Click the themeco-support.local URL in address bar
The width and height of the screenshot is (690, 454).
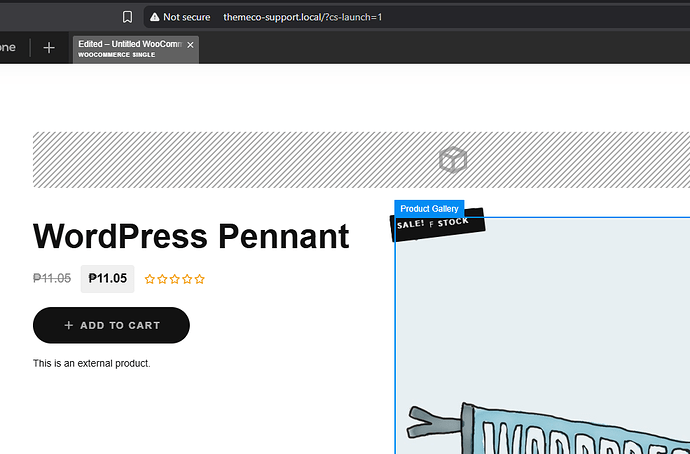[x=302, y=17]
